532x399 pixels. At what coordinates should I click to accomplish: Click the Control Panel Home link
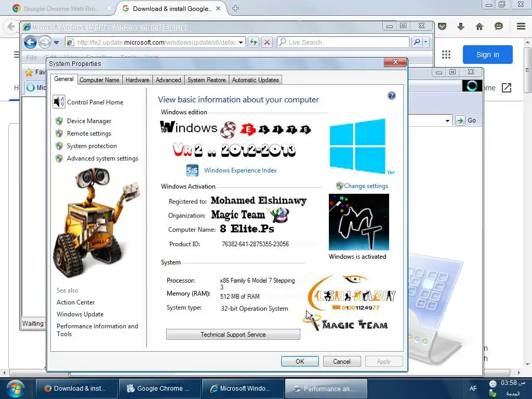[95, 102]
